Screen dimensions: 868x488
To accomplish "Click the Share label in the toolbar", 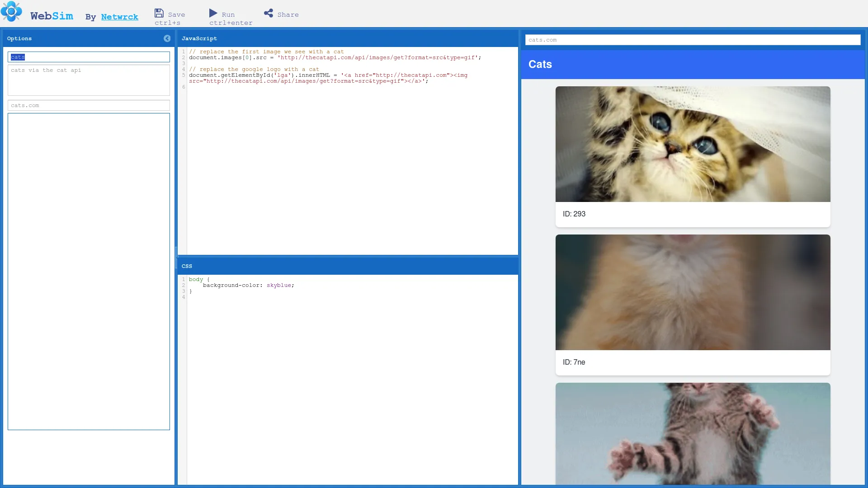I will point(288,14).
